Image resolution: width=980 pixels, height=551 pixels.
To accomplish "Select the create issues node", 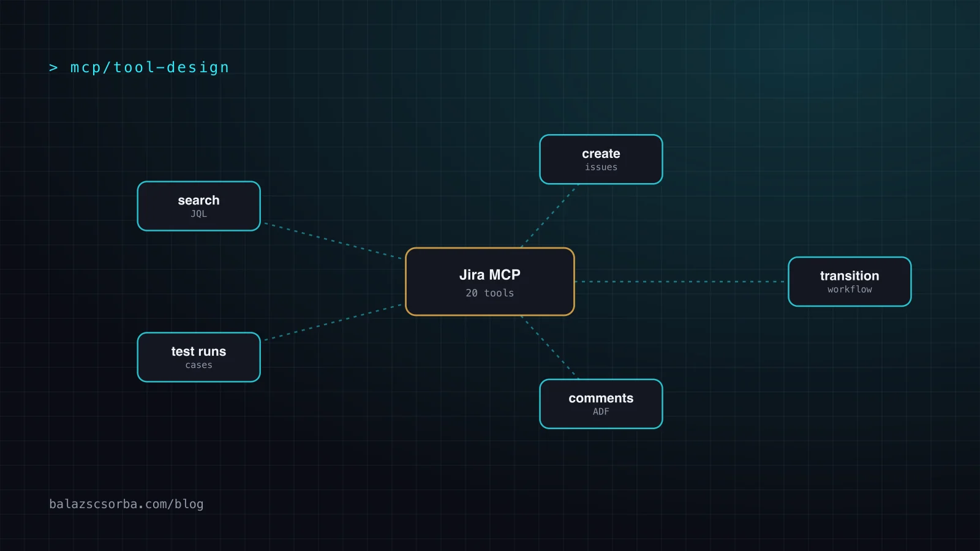I will coord(601,159).
